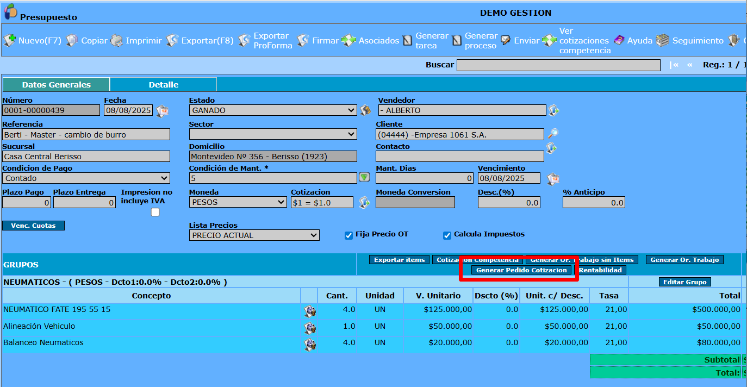Click the Firmar toolbar icon

[303, 41]
